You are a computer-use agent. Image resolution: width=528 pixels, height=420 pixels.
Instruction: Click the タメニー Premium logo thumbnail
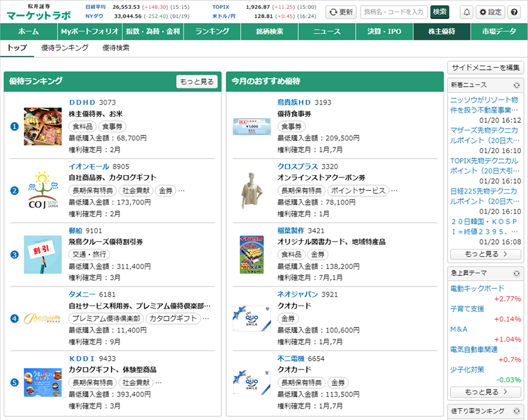tap(43, 318)
